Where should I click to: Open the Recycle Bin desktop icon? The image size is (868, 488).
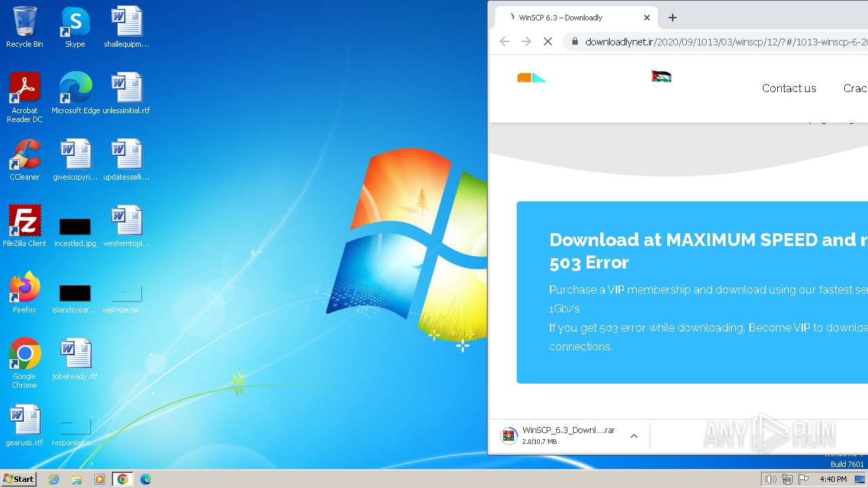point(24,27)
